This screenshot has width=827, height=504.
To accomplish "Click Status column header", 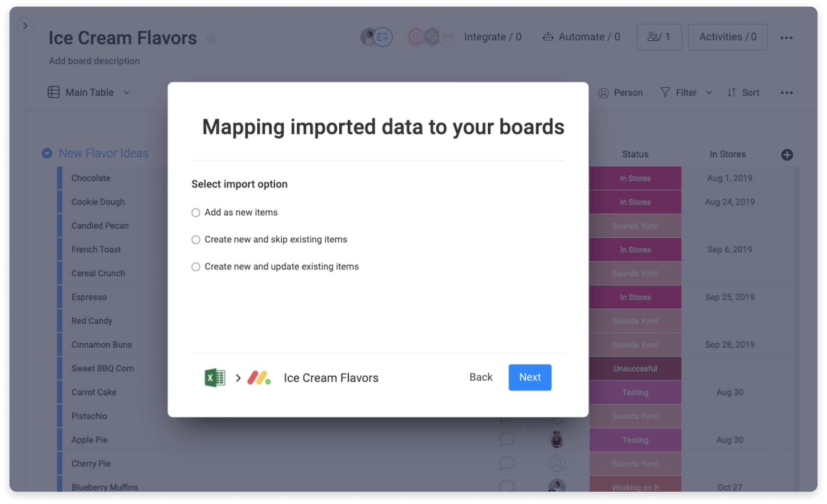I will [635, 154].
